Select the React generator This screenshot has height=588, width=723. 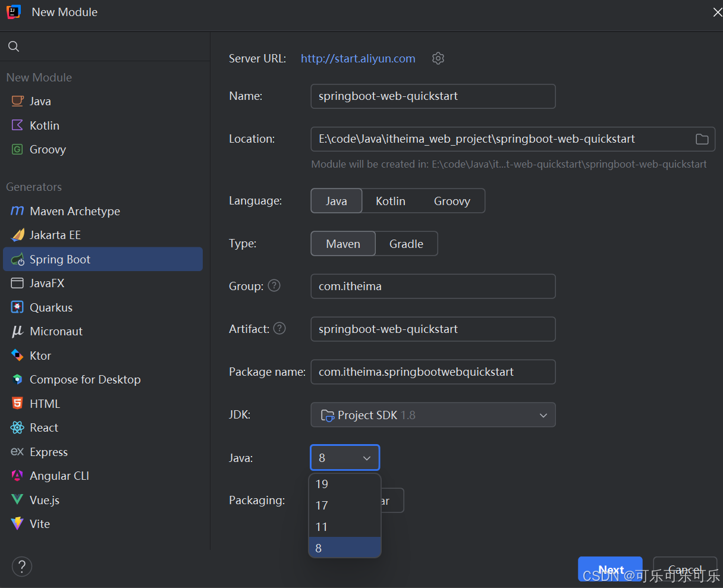tap(42, 427)
